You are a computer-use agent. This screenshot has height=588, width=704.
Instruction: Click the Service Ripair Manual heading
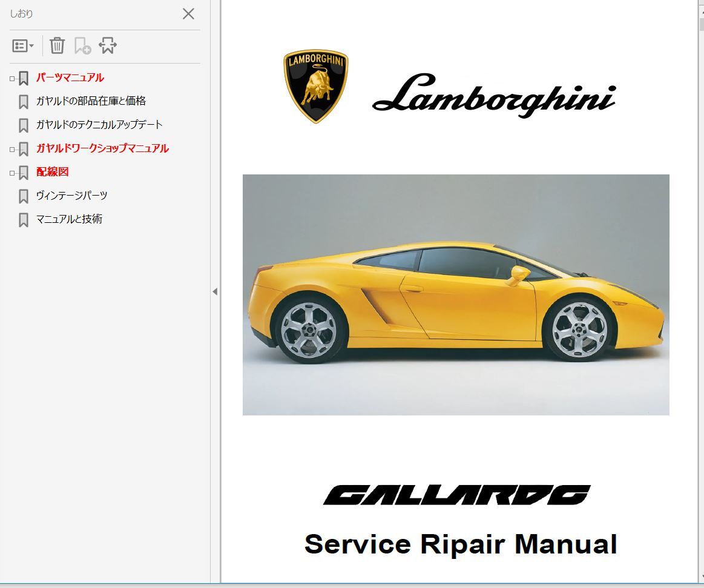pyautogui.click(x=461, y=544)
